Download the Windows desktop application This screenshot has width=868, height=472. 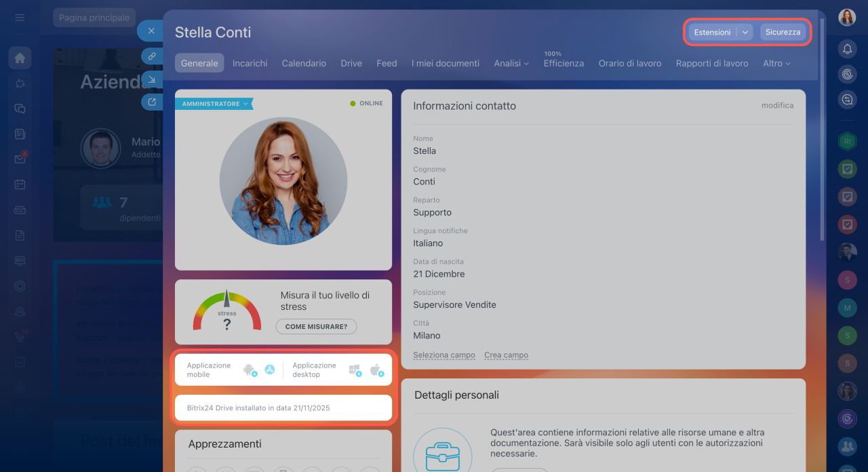pos(355,370)
